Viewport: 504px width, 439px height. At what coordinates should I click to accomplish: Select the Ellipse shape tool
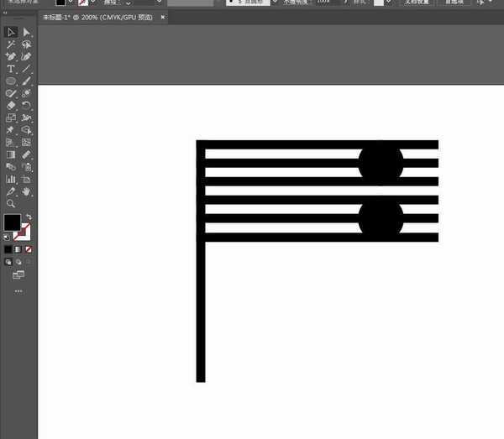(11, 81)
